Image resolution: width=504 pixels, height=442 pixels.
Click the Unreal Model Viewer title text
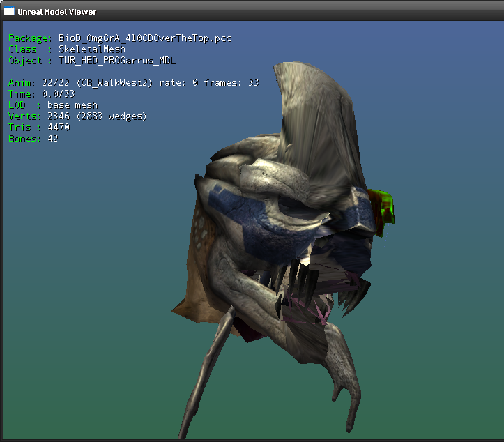pos(57,12)
